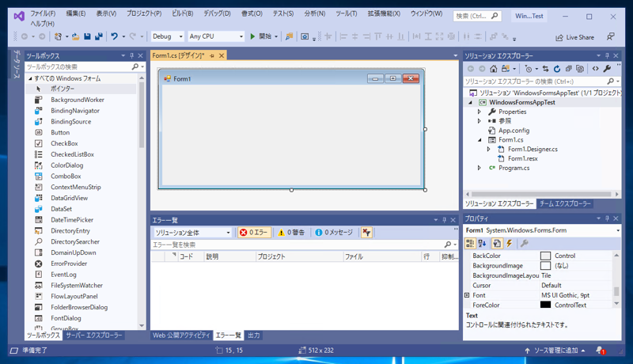Collapse the すべての Windows フォーム toolbox group
This screenshot has height=364, width=633.
pyautogui.click(x=30, y=78)
